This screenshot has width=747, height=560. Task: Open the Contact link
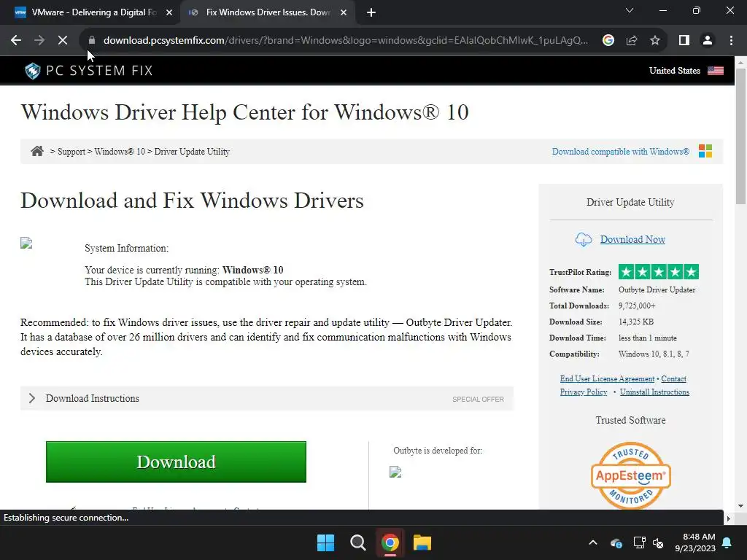point(673,378)
